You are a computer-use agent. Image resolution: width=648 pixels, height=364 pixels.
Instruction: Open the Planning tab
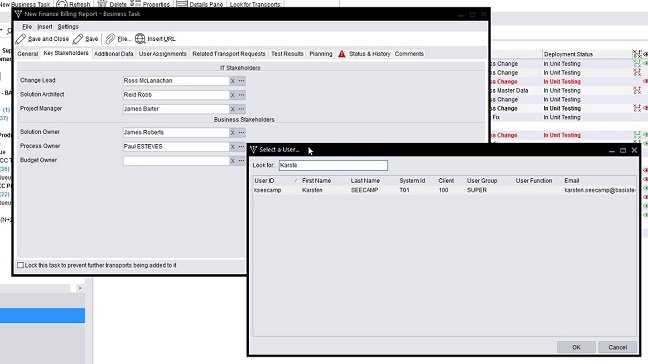click(321, 54)
